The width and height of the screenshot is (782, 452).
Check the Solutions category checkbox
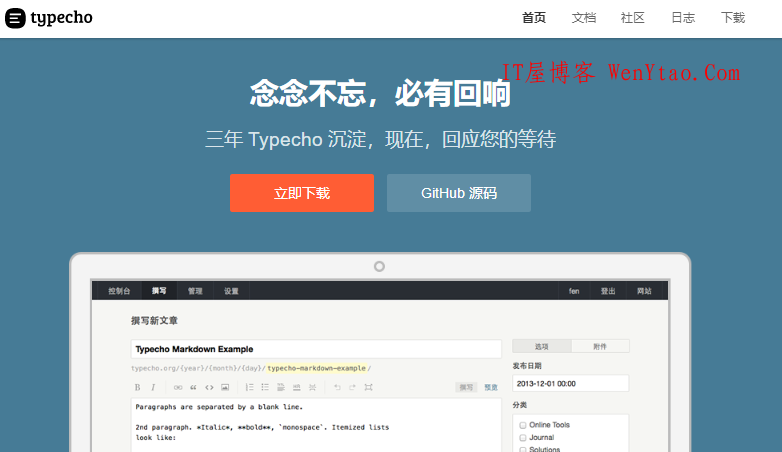523,450
